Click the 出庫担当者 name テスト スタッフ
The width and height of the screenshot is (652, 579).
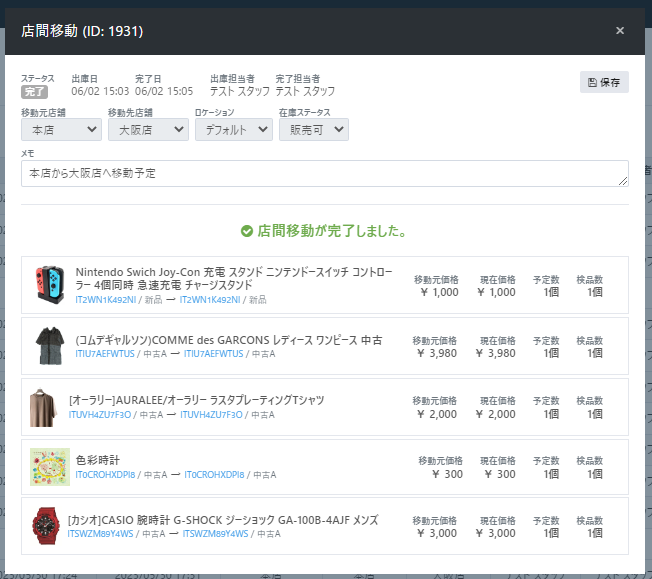click(240, 91)
